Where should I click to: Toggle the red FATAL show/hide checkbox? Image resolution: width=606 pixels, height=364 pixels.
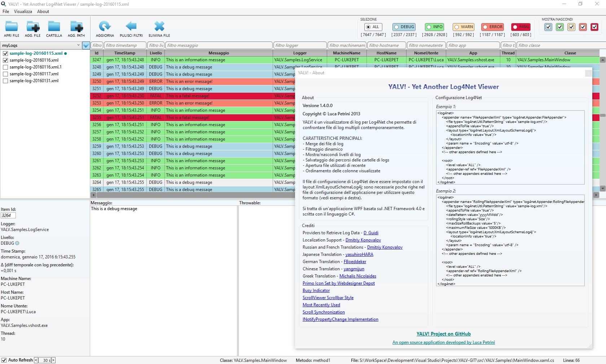pyautogui.click(x=594, y=27)
